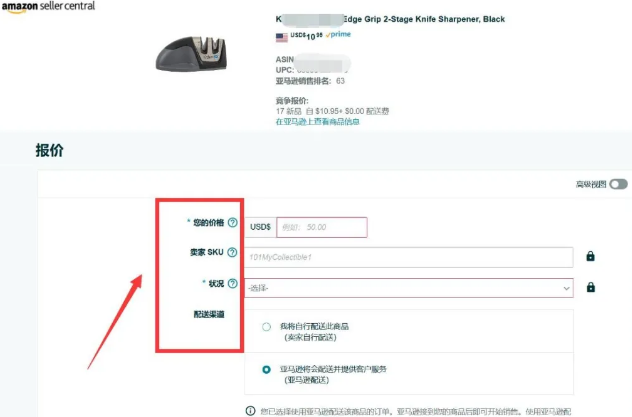Click the 在亚马逊上查看商品信息 link
632x417 pixels.
click(x=318, y=122)
